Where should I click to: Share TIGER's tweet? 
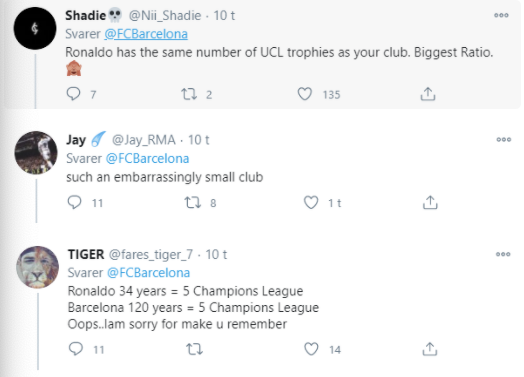click(430, 349)
